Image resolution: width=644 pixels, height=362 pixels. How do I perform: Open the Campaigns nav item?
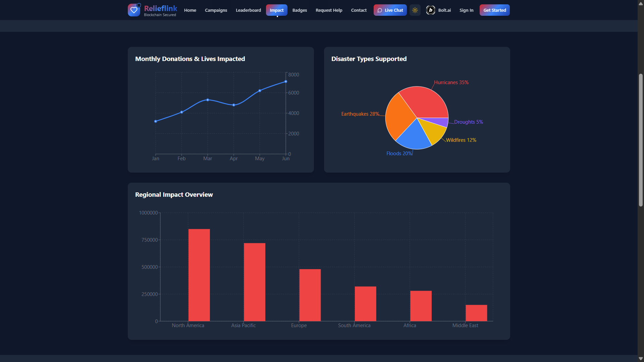216,10
